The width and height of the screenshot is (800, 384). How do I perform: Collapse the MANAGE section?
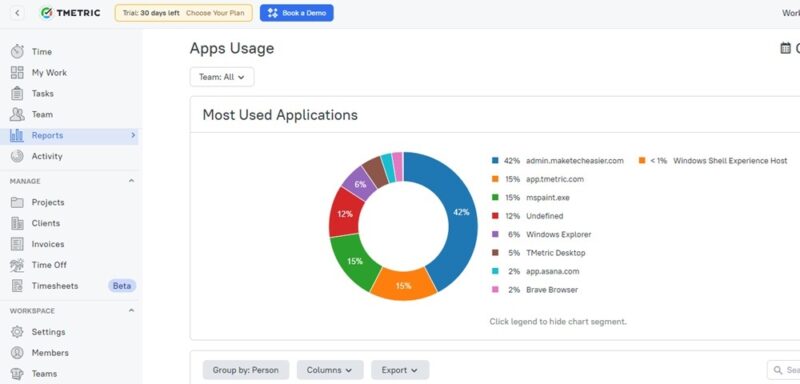tap(131, 181)
